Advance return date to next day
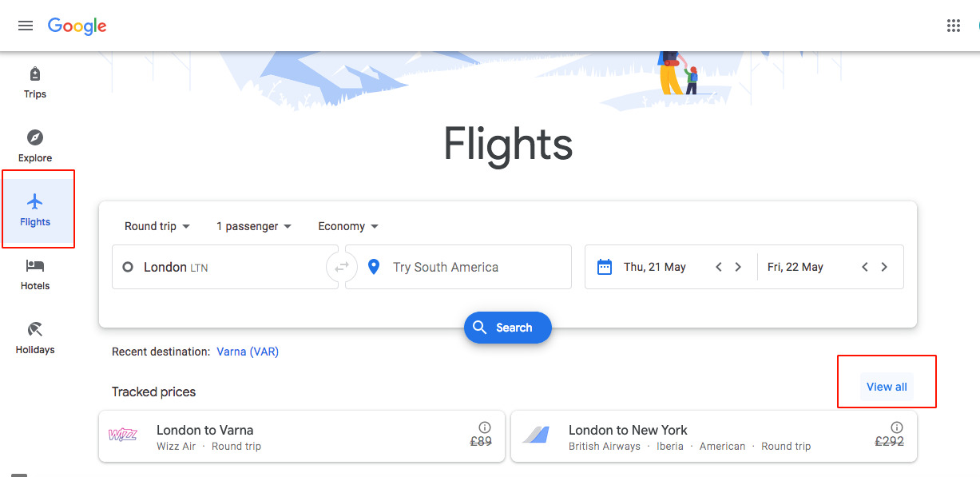Image resolution: width=980 pixels, height=477 pixels. pos(884,267)
